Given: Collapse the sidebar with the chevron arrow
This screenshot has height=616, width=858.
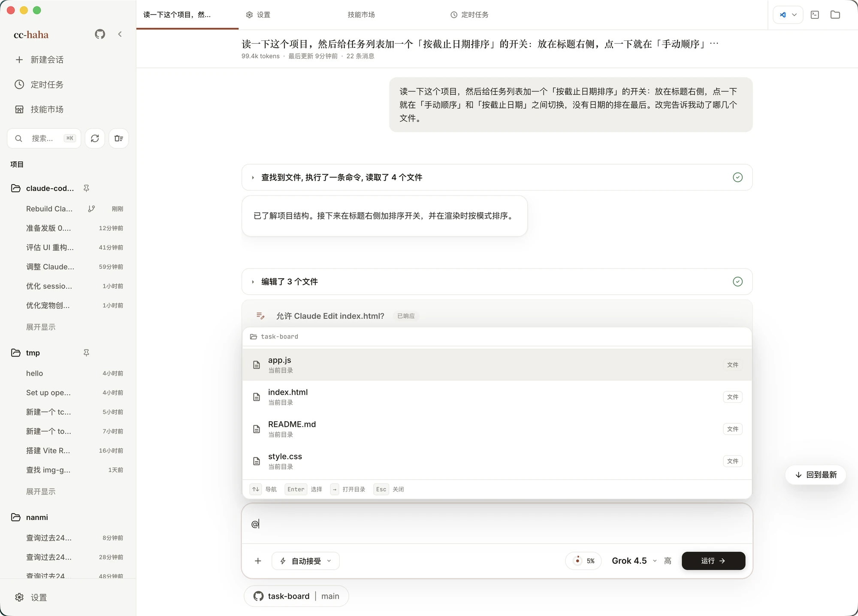Looking at the screenshot, I should click(120, 34).
